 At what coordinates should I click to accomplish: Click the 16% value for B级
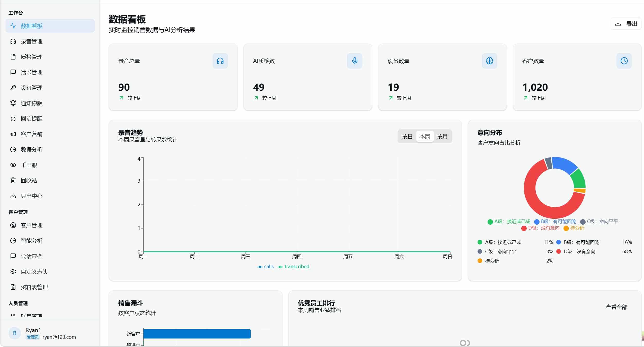(627, 242)
